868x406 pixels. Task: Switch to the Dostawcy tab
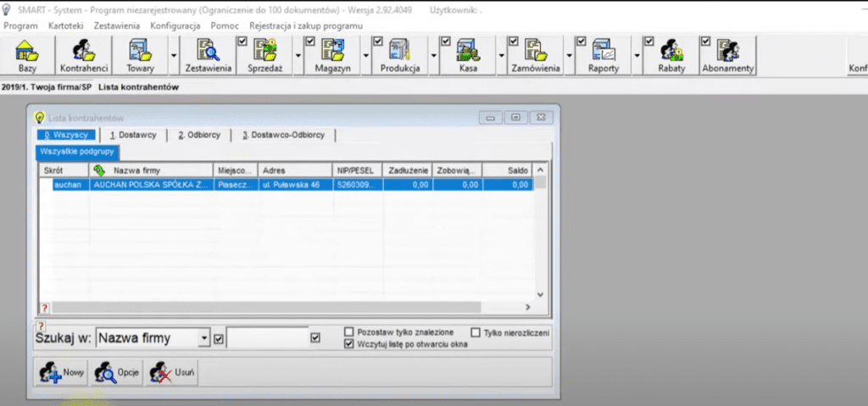132,135
